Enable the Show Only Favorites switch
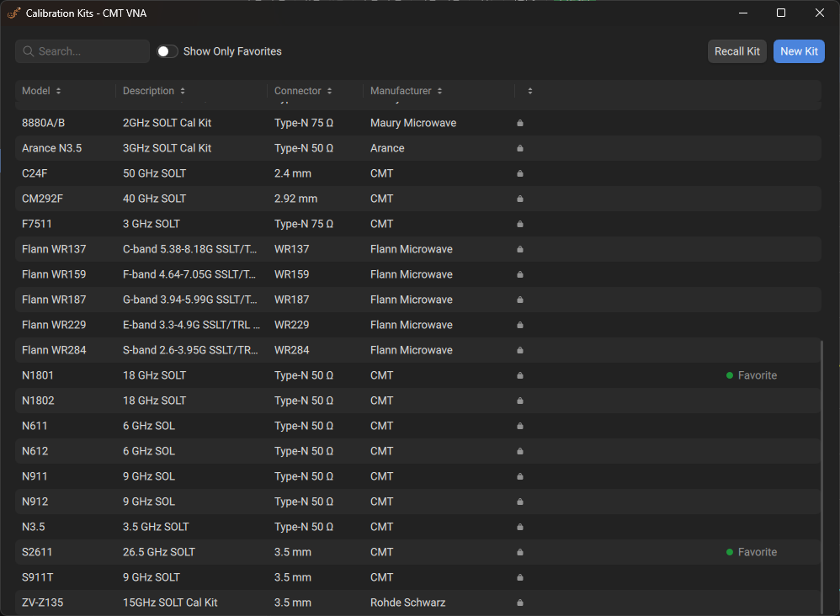This screenshot has width=840, height=616. [x=167, y=51]
